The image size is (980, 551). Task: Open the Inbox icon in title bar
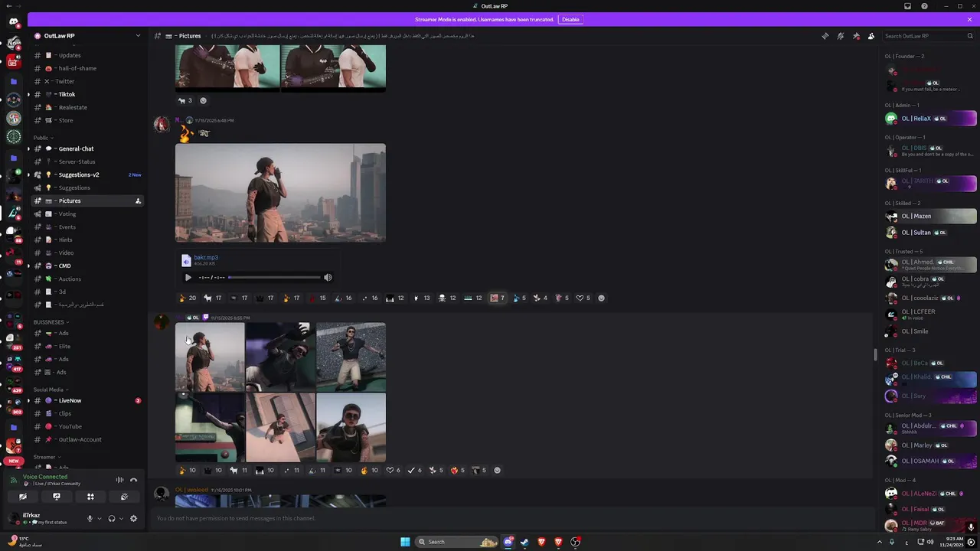(907, 6)
